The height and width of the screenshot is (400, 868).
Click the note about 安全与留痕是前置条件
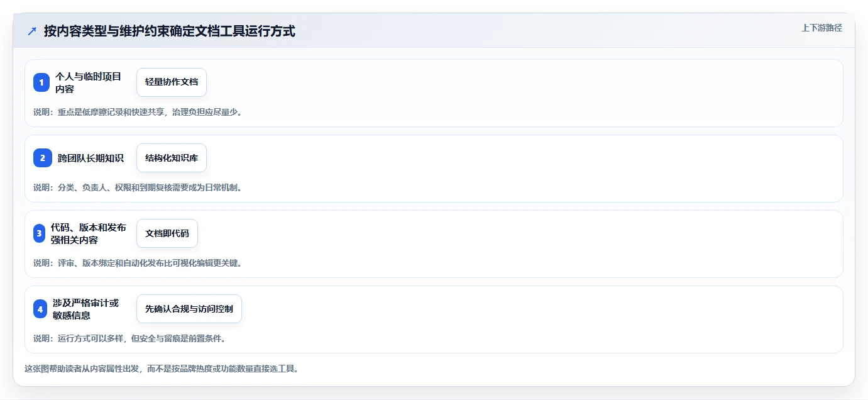click(x=129, y=338)
